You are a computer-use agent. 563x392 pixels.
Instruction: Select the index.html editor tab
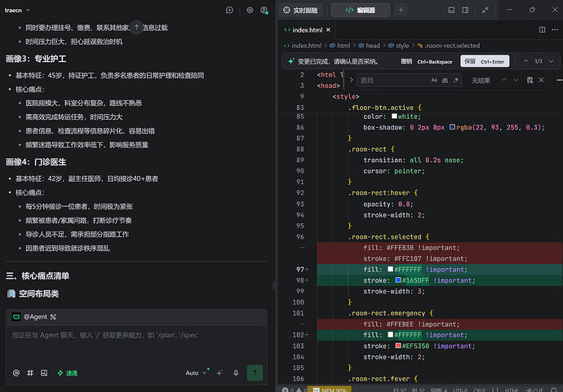click(307, 30)
